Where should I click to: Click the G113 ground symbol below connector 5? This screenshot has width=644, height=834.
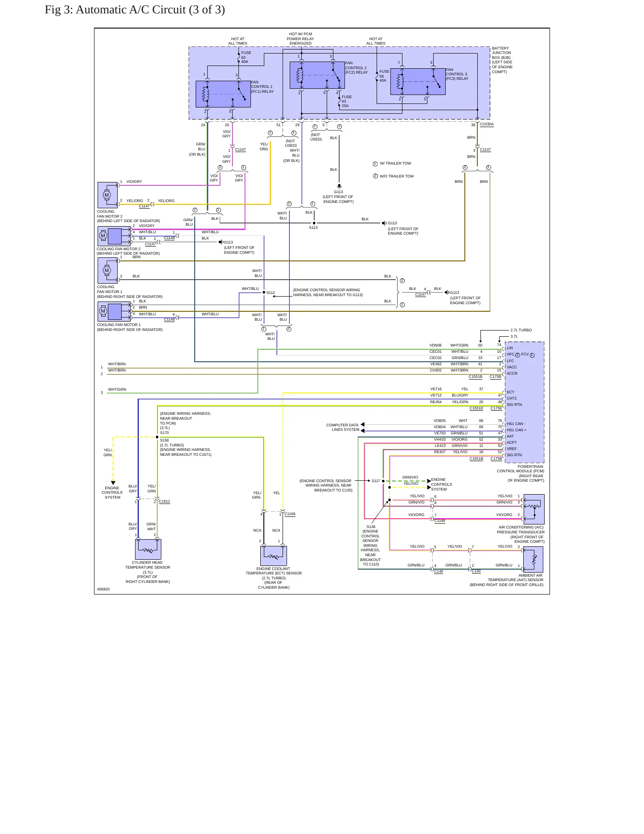pyautogui.click(x=339, y=186)
